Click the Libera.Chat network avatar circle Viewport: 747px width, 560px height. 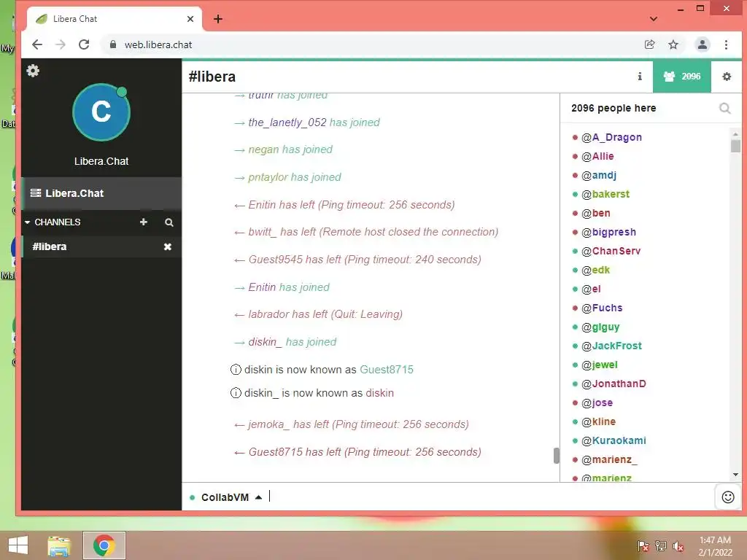click(101, 112)
